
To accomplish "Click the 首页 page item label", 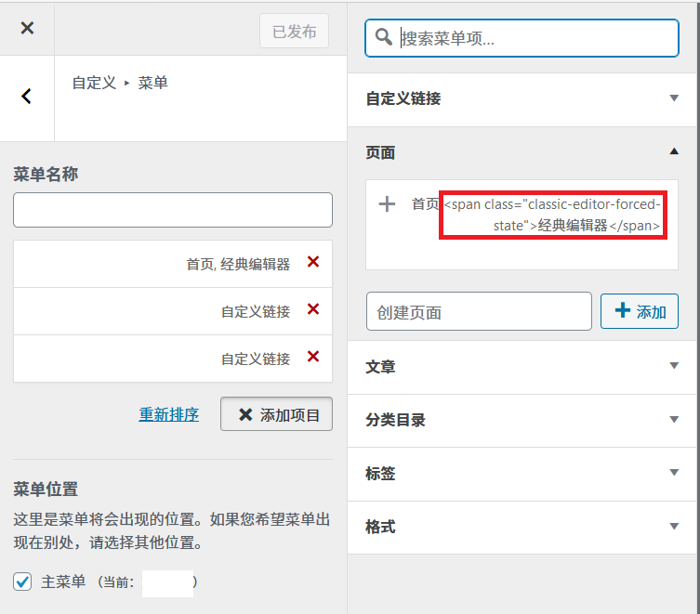I will coord(425,204).
